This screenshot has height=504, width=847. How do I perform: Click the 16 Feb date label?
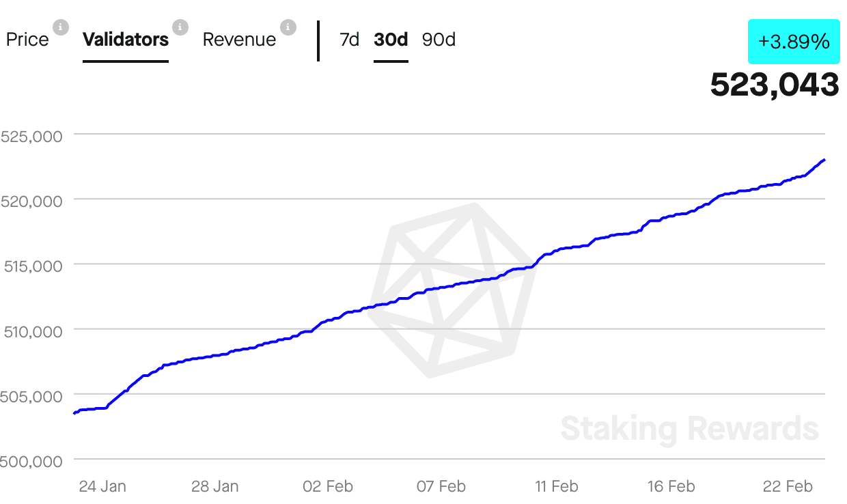pos(670,486)
